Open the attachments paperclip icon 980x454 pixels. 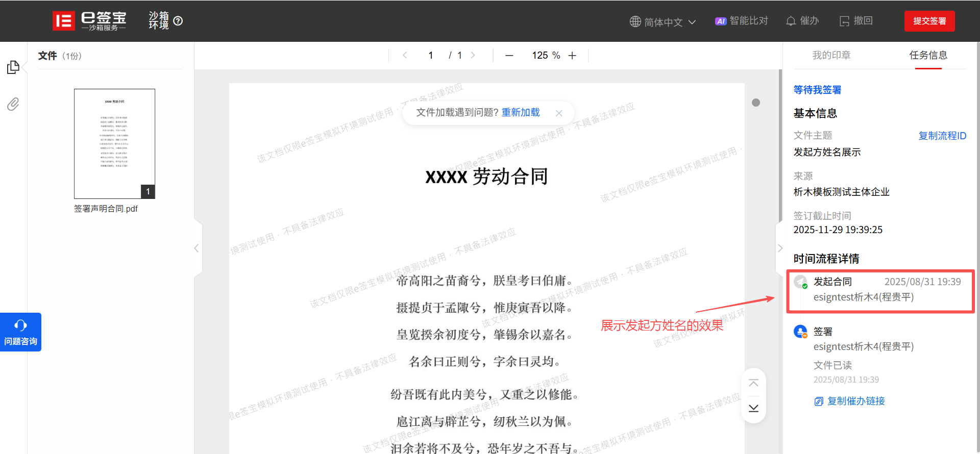click(x=13, y=104)
